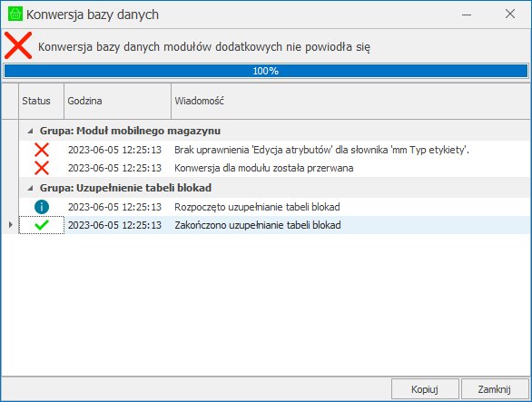Sort by the Wiadomość column header
The width and height of the screenshot is (532, 402).
pyautogui.click(x=350, y=101)
